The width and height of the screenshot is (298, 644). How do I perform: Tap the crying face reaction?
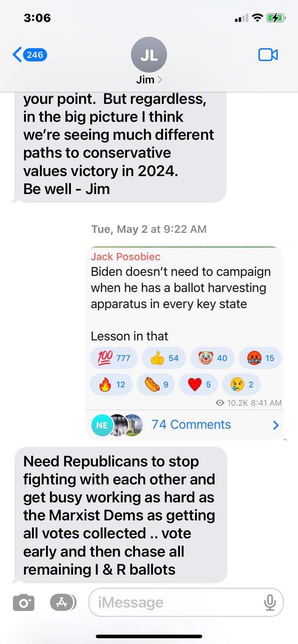pyautogui.click(x=241, y=385)
